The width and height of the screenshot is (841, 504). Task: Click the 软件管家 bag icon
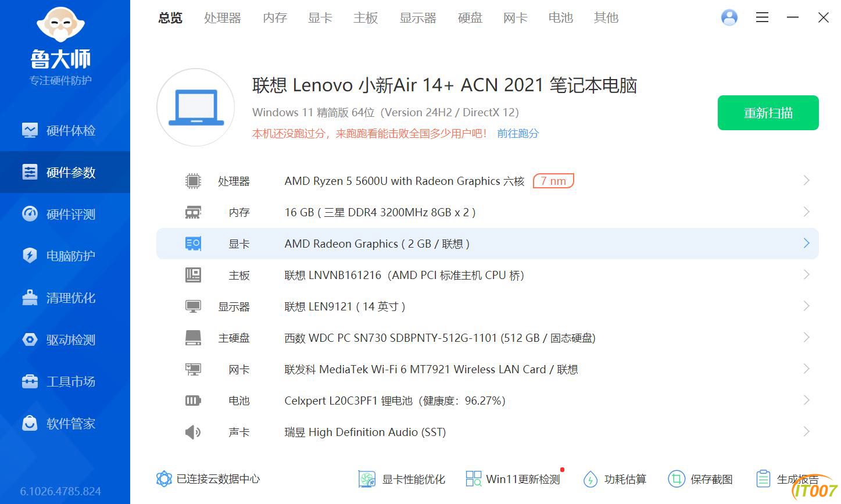(30, 423)
